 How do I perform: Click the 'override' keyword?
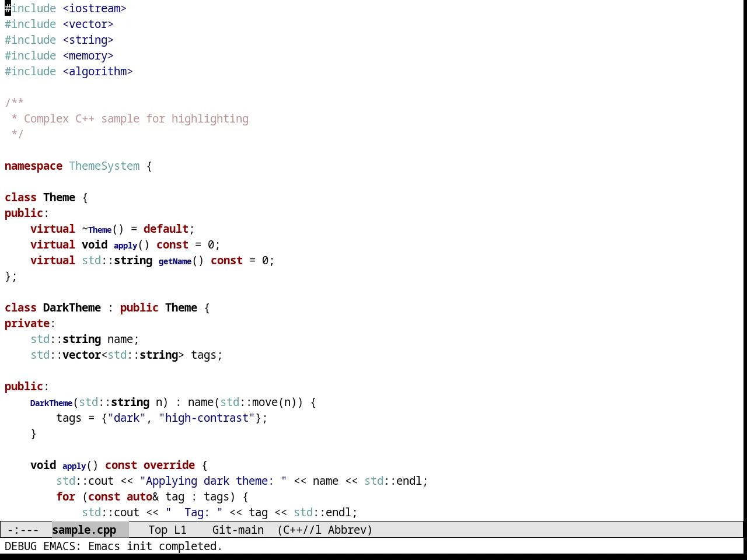169,465
